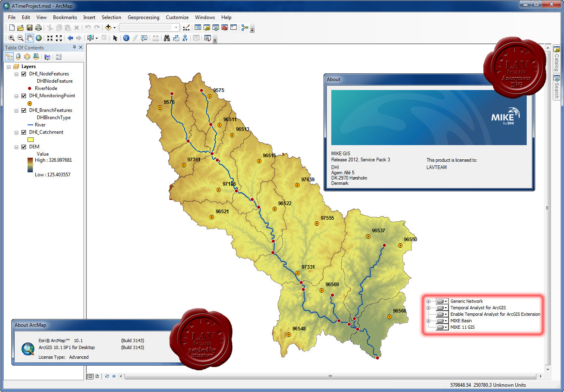Image resolution: width=564 pixels, height=392 pixels.
Task: Zoom to Full Extent globe
Action: [x=39, y=38]
